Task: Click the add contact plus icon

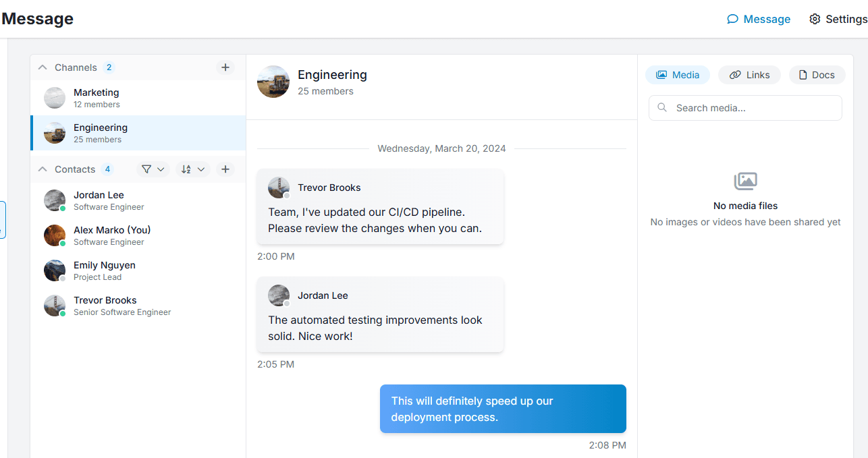Action: point(225,169)
